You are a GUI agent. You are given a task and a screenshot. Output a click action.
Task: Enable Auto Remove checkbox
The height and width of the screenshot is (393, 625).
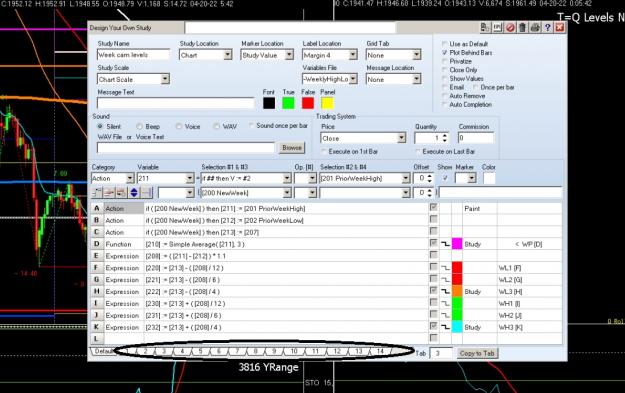pos(444,96)
